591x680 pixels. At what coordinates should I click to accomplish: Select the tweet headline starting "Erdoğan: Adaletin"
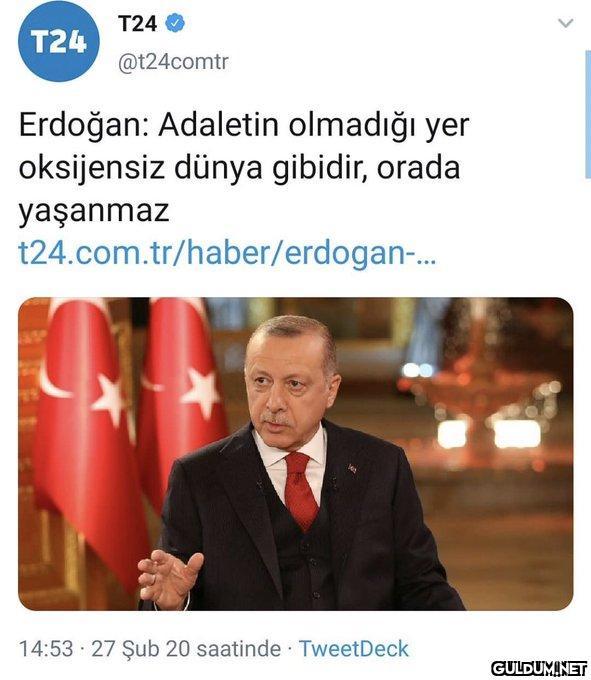click(244, 167)
